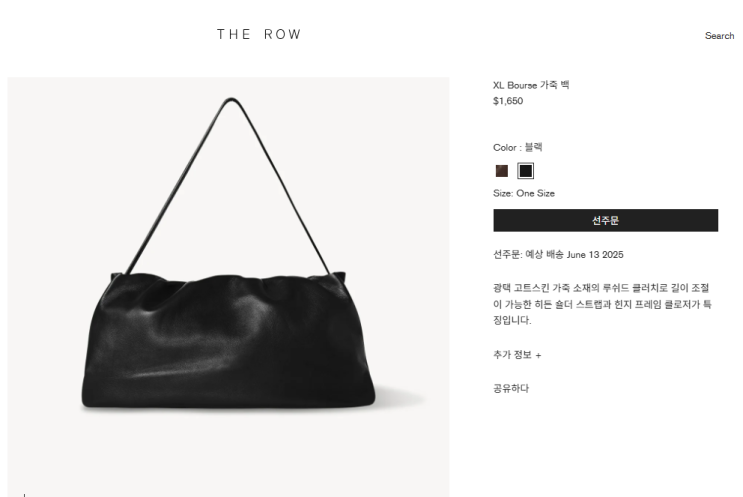This screenshot has width=743, height=497.
Task: Click the product description paragraph
Action: point(602,304)
